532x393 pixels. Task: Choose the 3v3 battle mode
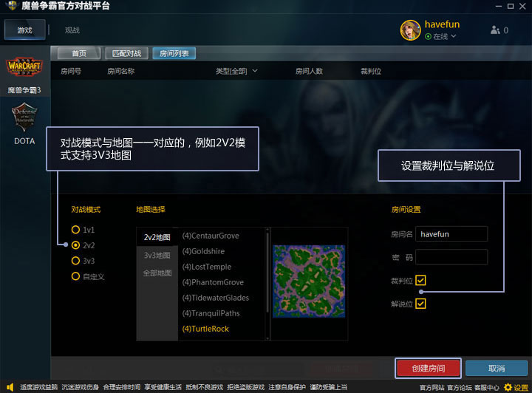pyautogui.click(x=75, y=261)
